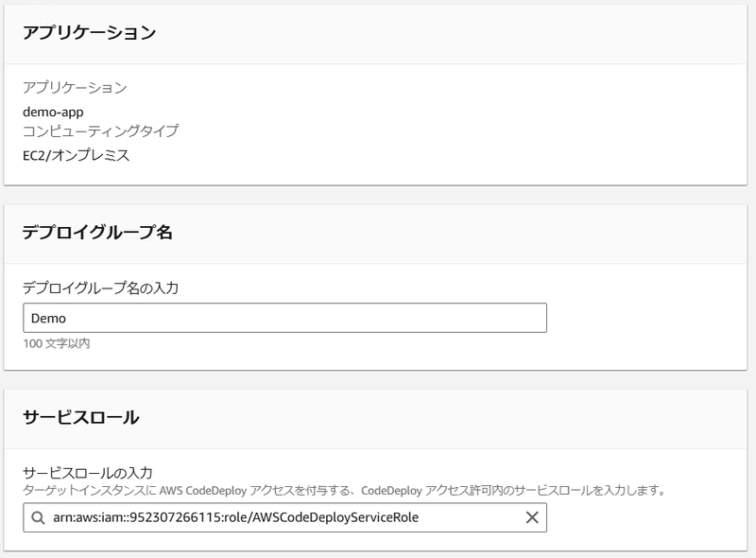Click the サービスロールの入力 field label

coord(88,473)
